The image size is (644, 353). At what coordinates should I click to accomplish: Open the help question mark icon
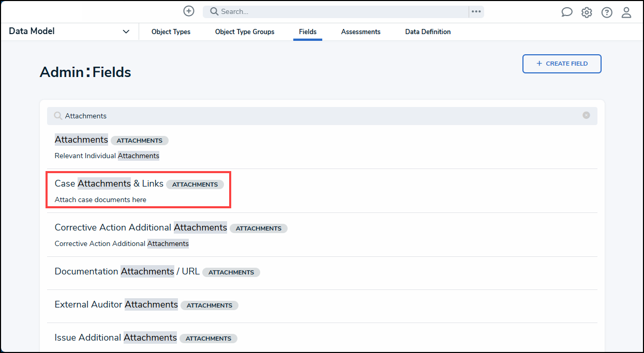[607, 12]
